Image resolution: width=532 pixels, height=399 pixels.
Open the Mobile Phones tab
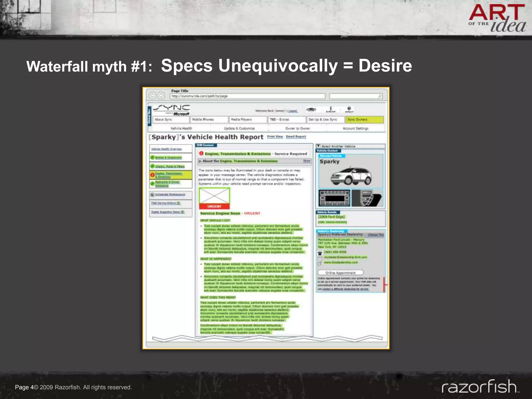coord(209,119)
